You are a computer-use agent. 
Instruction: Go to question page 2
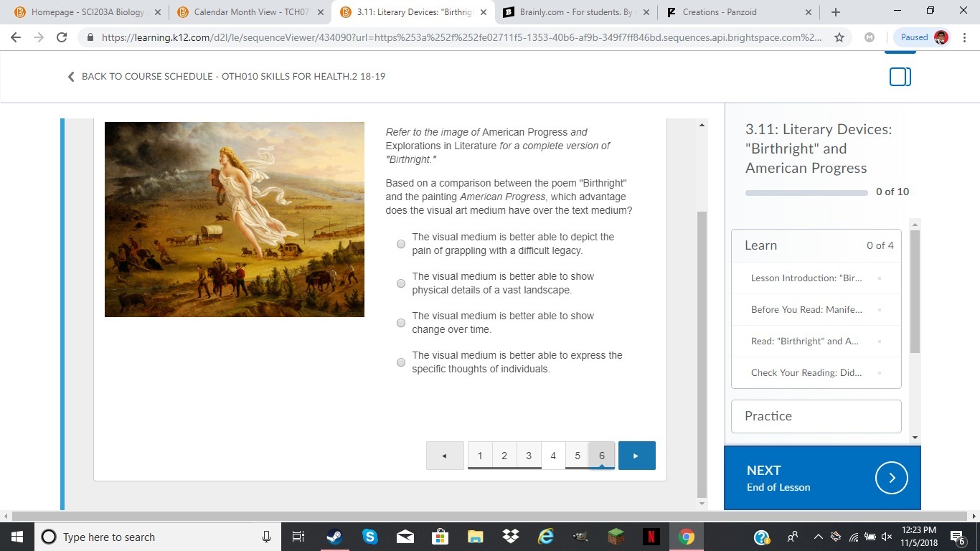pyautogui.click(x=504, y=456)
